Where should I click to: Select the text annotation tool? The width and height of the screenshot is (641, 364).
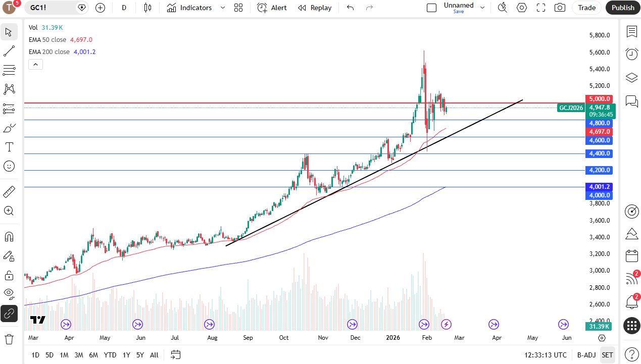point(9,147)
